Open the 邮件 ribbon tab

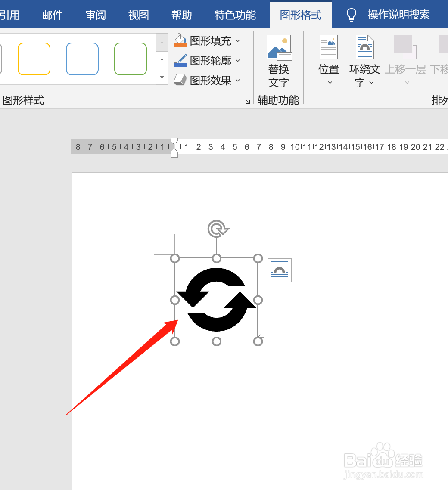click(x=53, y=15)
